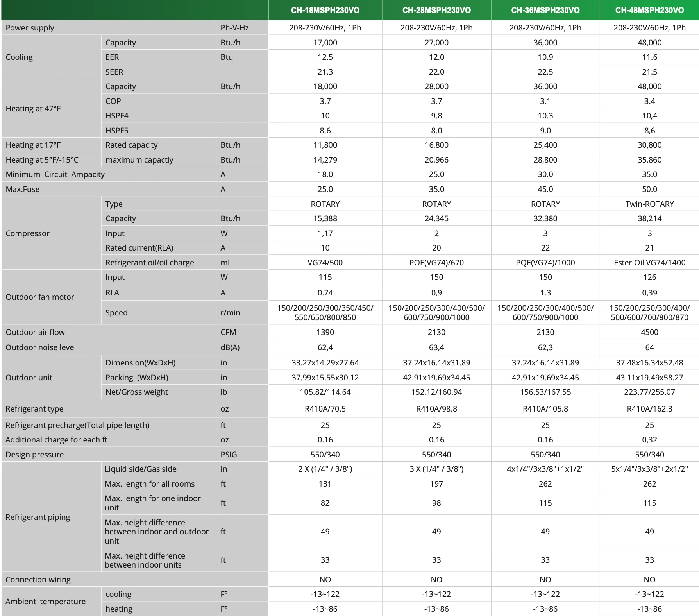Viewport: 699px width, 616px height.
Task: Select the Liquid side/Gas side label
Action: point(141,469)
